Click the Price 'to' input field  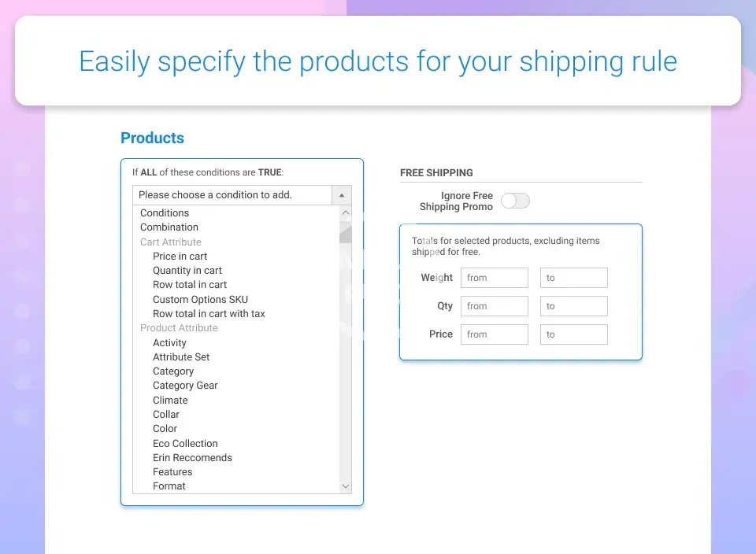573,334
